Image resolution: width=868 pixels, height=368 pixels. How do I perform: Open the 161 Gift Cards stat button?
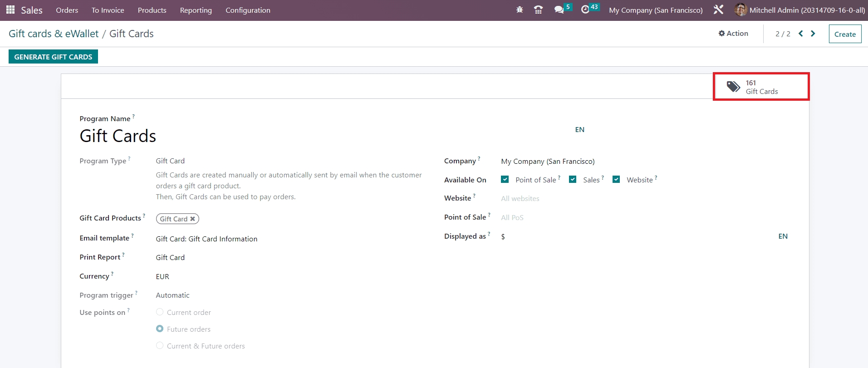click(x=761, y=87)
